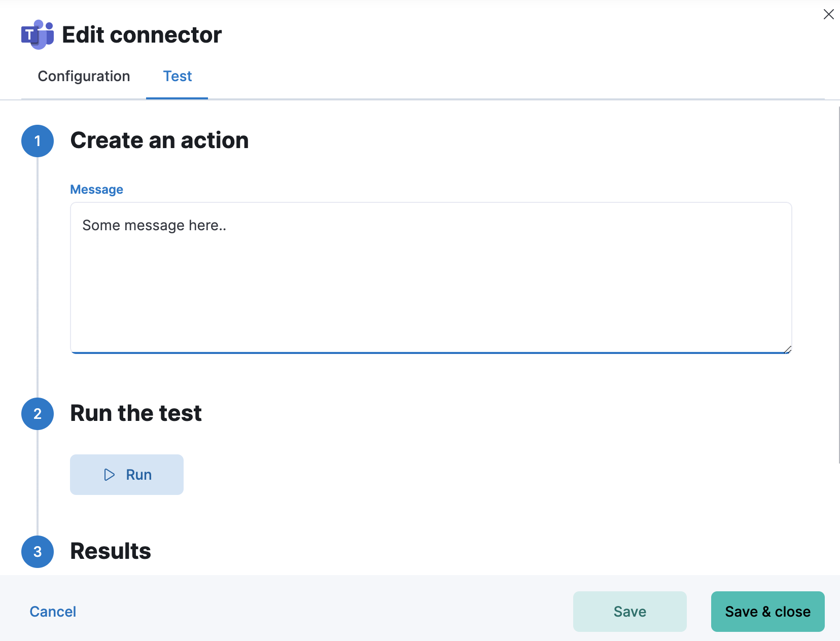Click the Run the test heading
Viewport: 840px width, 641px height.
pos(136,413)
